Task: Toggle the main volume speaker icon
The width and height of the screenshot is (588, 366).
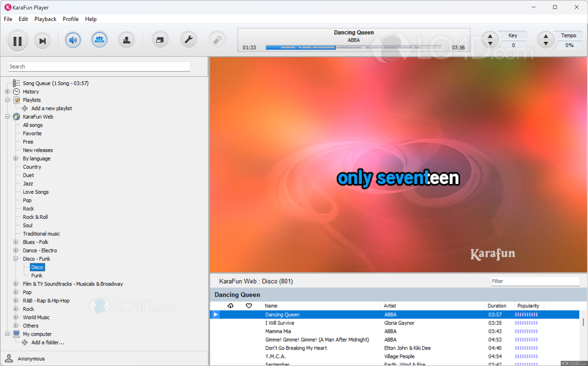Action: click(73, 40)
